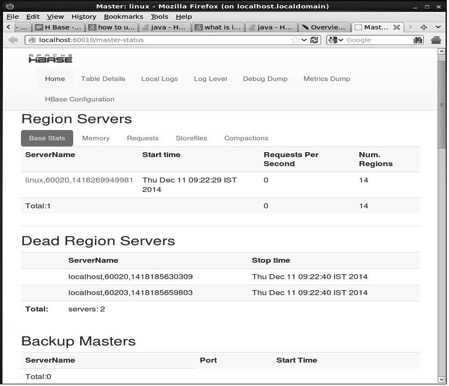This screenshot has height=386, width=449.
Task: Open the File menu
Action: [x=13, y=17]
